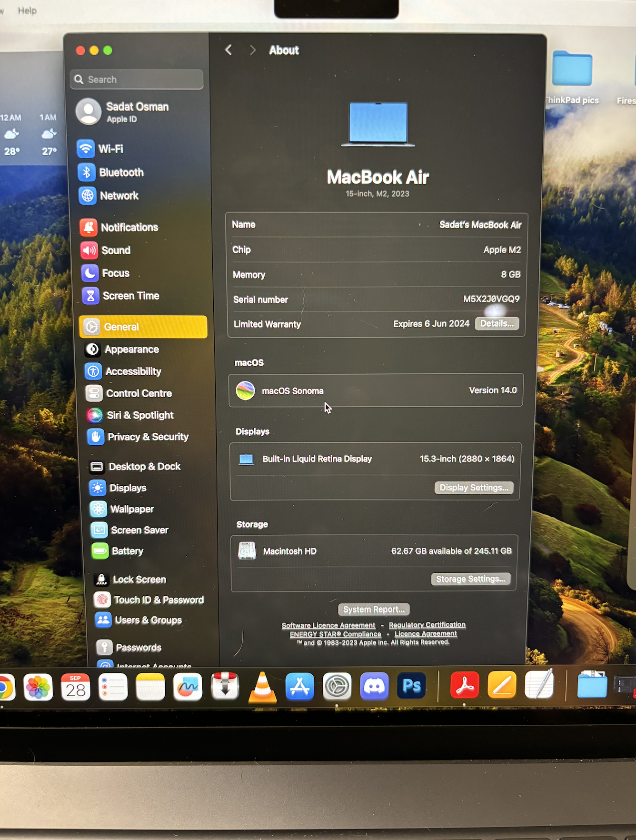Viewport: 636px width, 840px height.
Task: Select Focus in the sidebar
Action: (105, 273)
